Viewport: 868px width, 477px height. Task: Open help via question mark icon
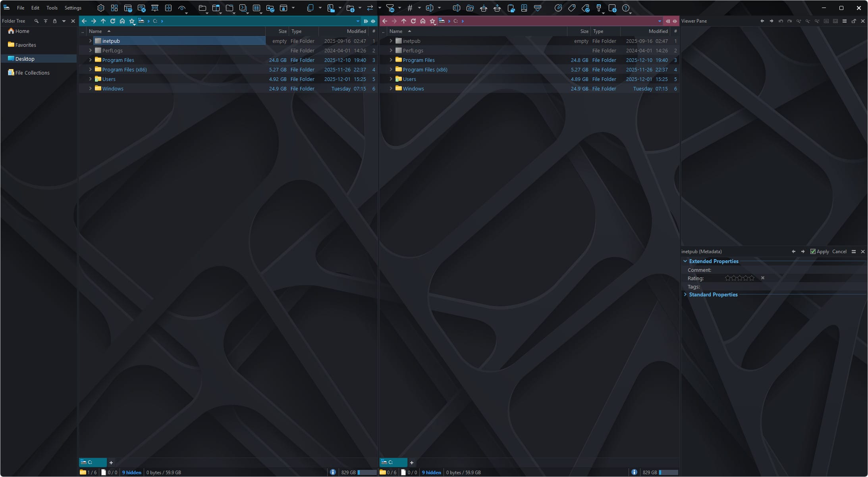(x=626, y=8)
